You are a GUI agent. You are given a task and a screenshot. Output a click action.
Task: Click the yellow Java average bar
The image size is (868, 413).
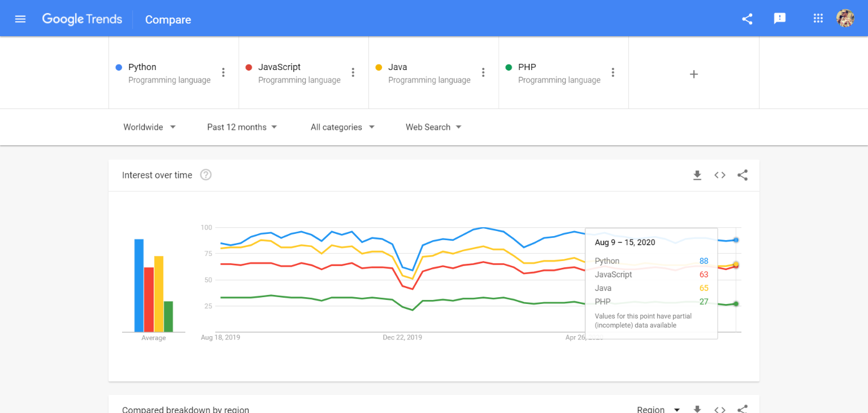pos(159,294)
